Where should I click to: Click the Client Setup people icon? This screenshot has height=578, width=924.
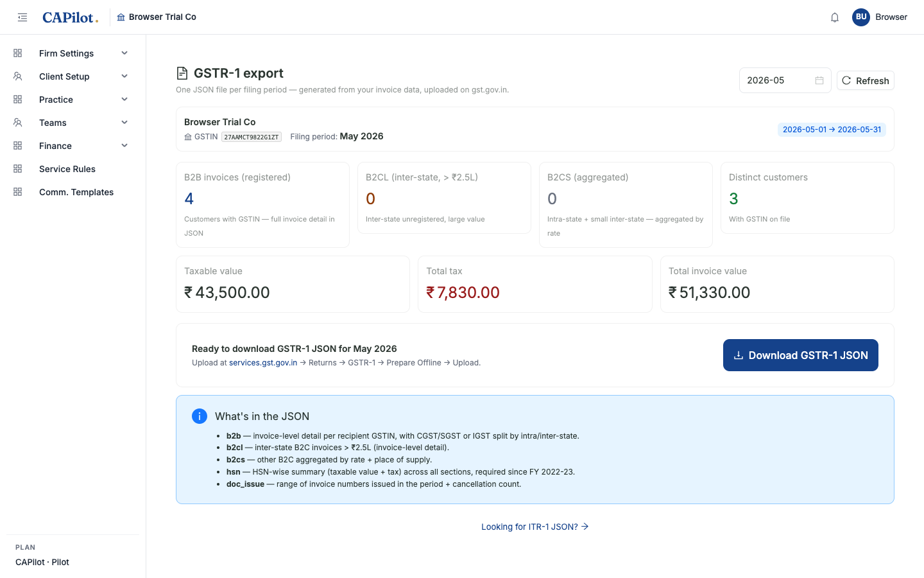coord(18,76)
